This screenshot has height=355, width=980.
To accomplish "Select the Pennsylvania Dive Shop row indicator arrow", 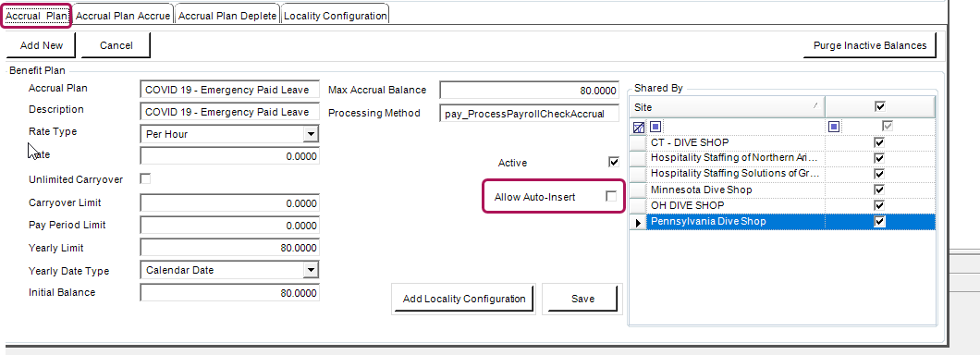I will click(x=638, y=222).
